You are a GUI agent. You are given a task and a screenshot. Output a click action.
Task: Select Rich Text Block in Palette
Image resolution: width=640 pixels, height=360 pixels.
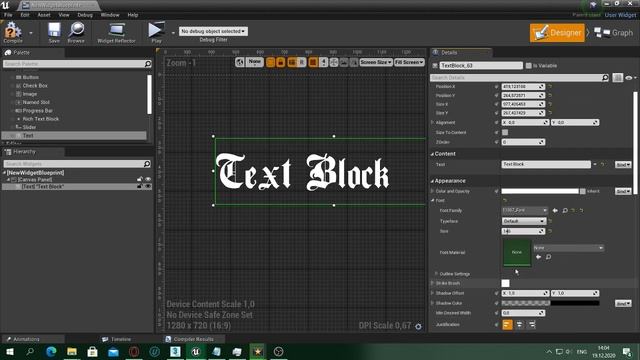[x=40, y=119]
